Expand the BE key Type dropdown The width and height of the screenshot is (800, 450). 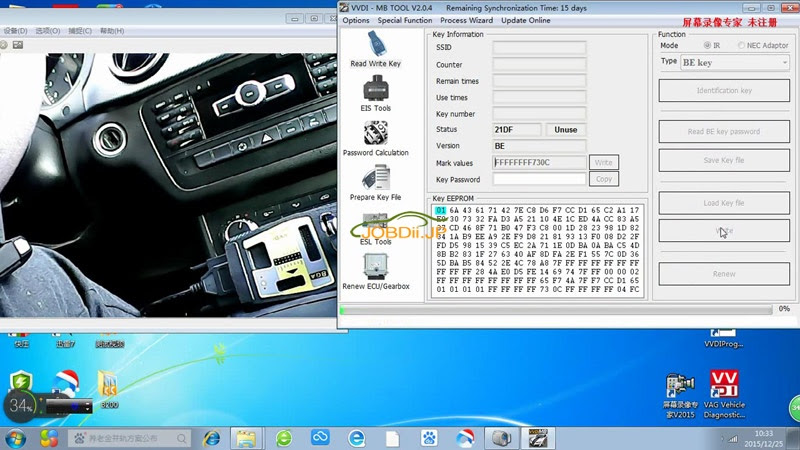tap(784, 63)
